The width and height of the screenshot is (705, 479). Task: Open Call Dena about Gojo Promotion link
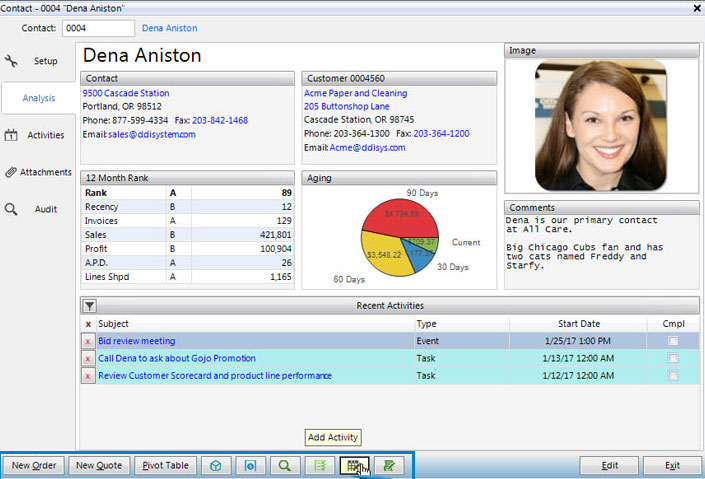pos(177,358)
